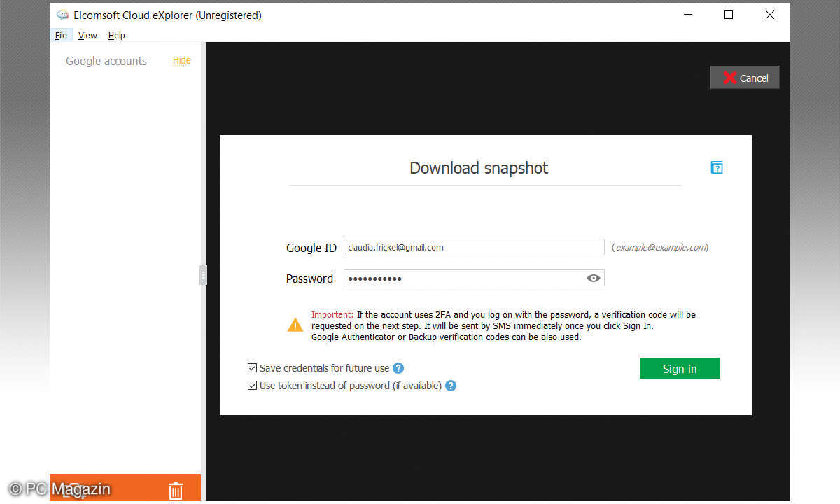
Task: Click the sidebar splitter grip handle
Action: [203, 275]
